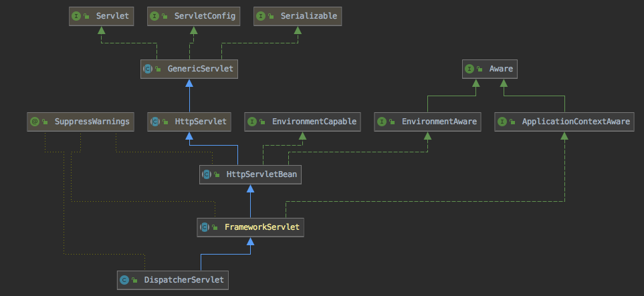Image resolution: width=644 pixels, height=296 pixels.
Task: Click the interface icon on ApplicationContextAware
Action: [503, 122]
